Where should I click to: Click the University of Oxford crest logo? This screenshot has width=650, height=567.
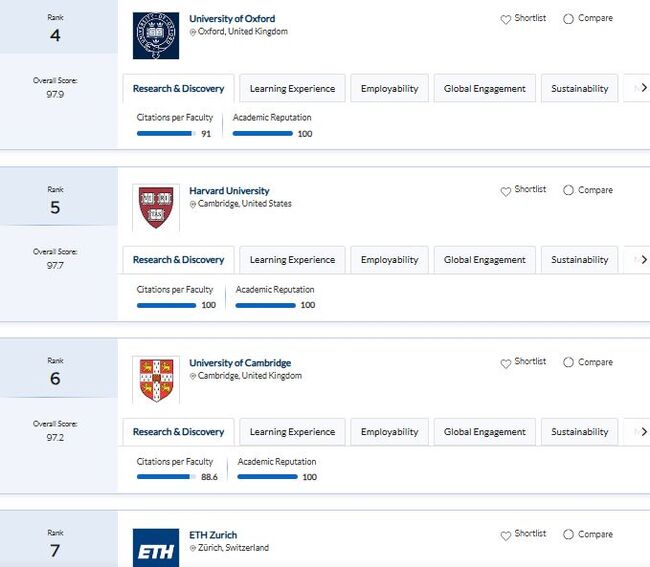click(x=155, y=35)
